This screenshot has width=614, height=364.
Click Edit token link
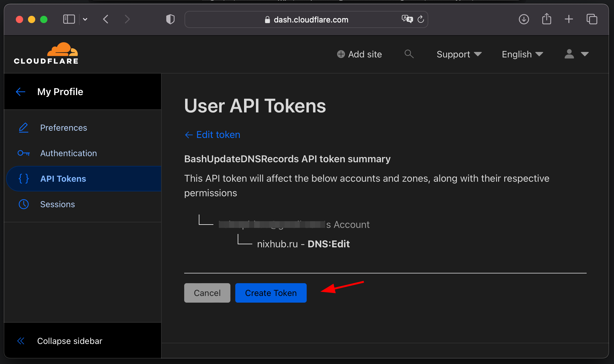coord(212,135)
